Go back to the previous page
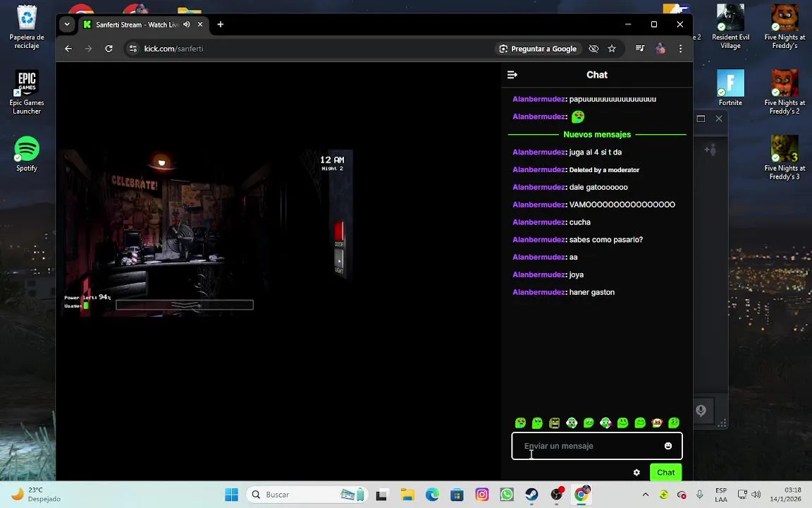This screenshot has height=508, width=812. coord(68,49)
